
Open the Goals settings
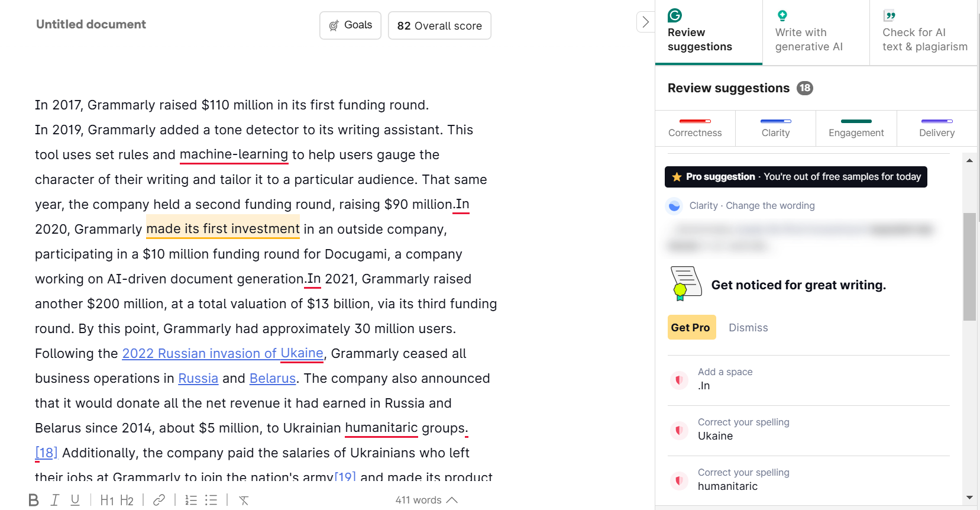[x=350, y=25]
